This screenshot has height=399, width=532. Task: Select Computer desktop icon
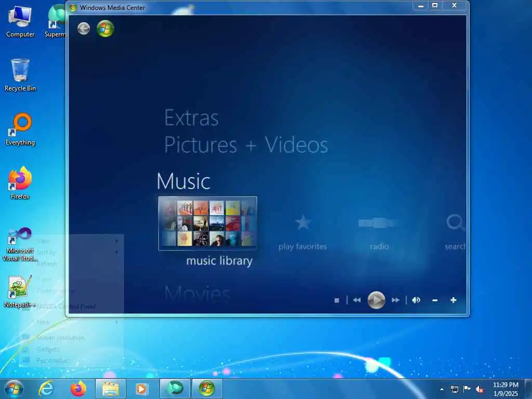pyautogui.click(x=20, y=22)
